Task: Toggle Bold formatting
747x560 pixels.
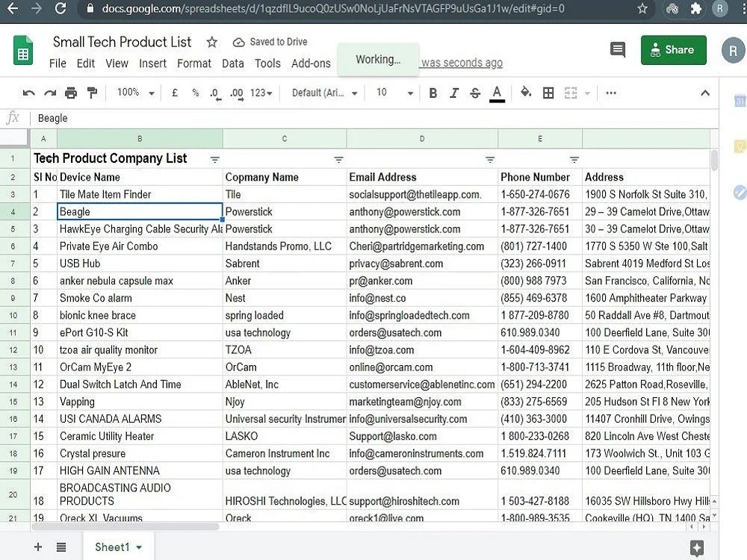Action: click(x=433, y=93)
